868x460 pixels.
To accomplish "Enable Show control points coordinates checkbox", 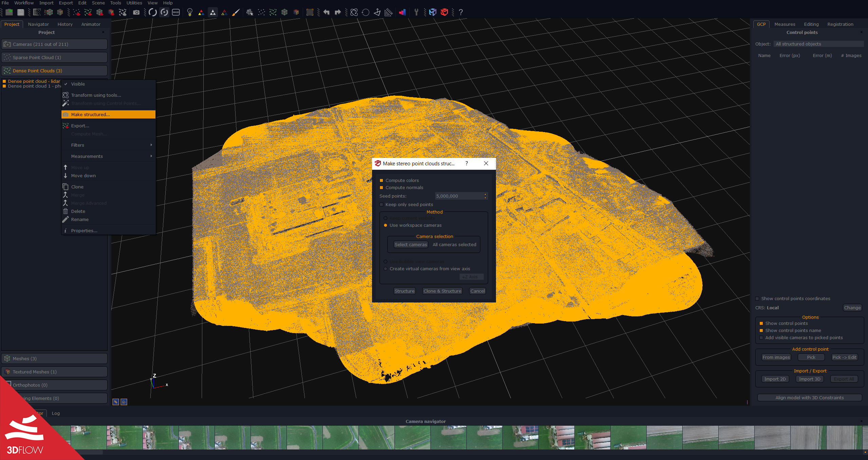I will 757,298.
